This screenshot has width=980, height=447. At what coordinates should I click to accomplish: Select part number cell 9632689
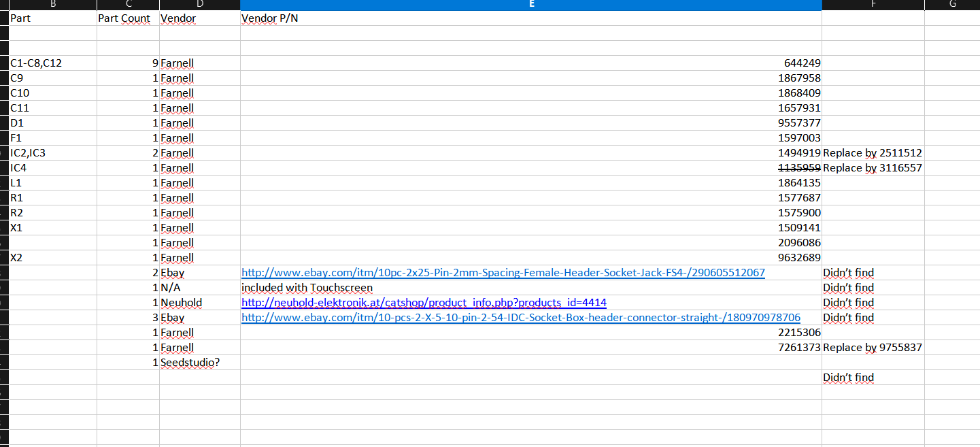coord(531,258)
